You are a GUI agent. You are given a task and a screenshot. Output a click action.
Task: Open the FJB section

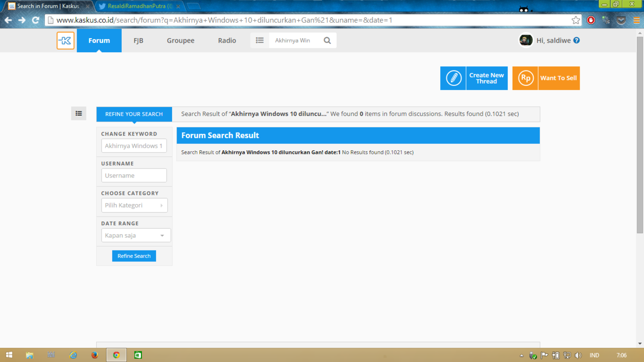pyautogui.click(x=138, y=41)
